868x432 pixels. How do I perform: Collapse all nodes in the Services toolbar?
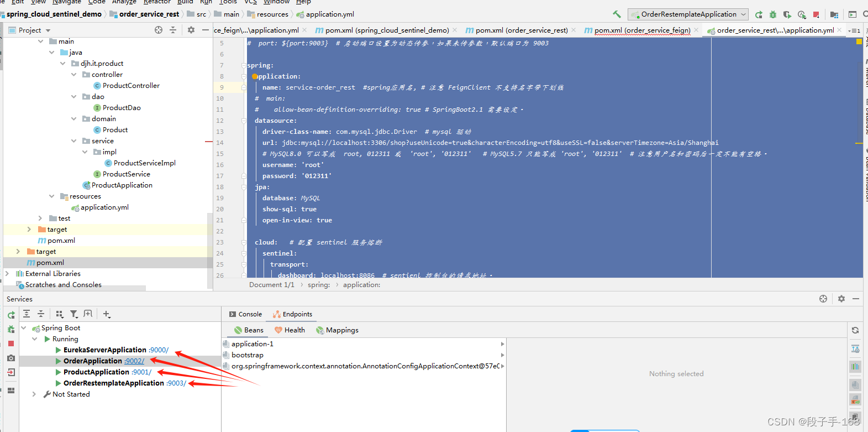click(41, 314)
